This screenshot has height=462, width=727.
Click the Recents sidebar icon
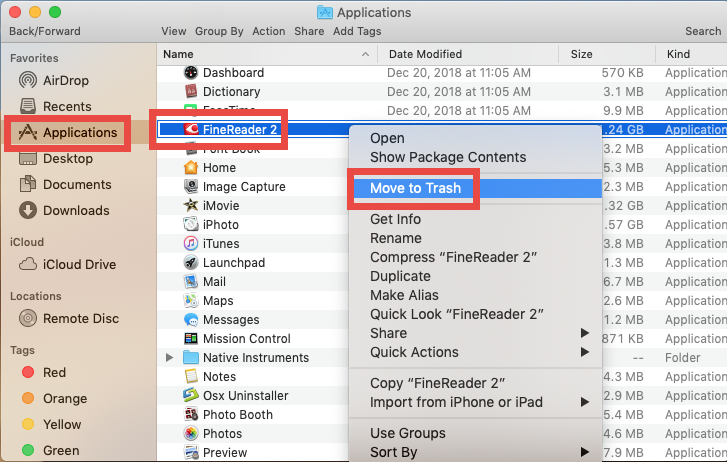coord(28,106)
